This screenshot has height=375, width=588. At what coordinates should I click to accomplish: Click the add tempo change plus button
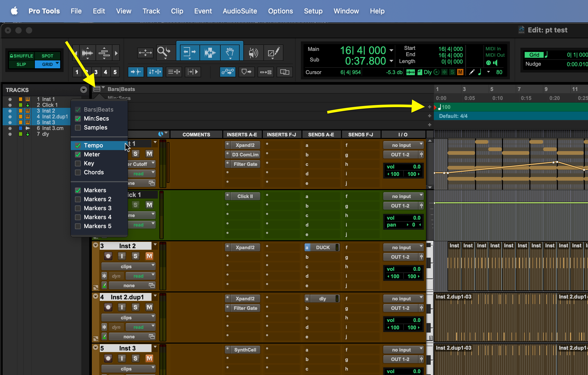(x=429, y=107)
